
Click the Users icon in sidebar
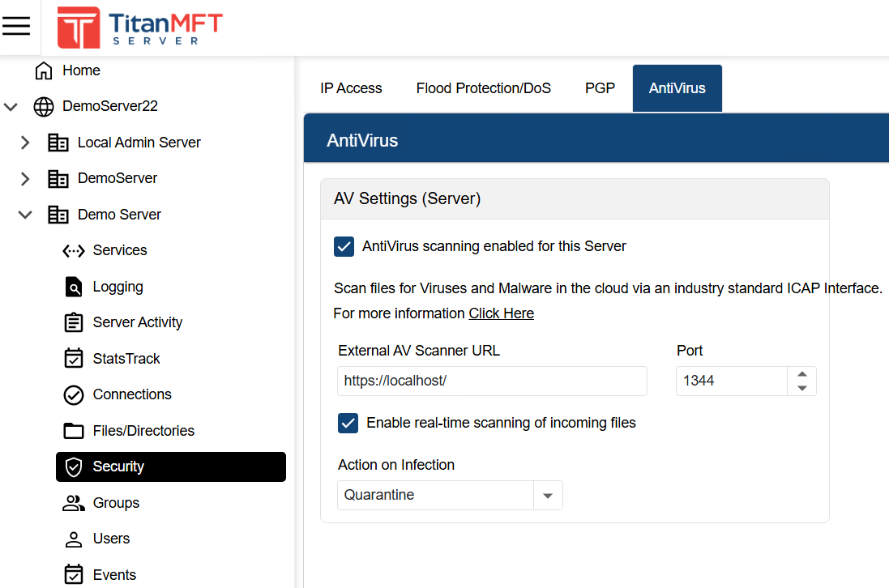[73, 539]
